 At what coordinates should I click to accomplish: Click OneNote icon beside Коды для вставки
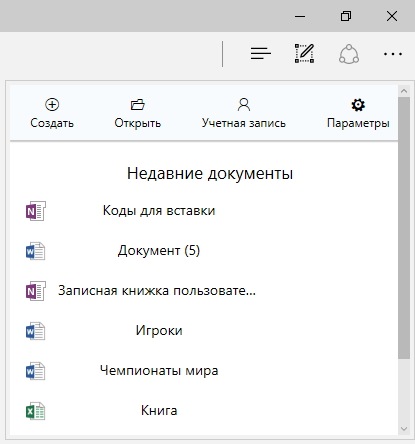[36, 211]
